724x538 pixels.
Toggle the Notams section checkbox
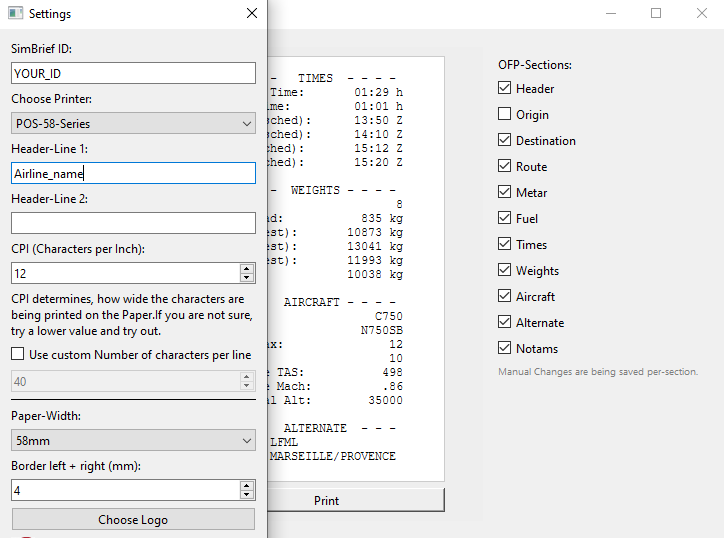click(505, 348)
